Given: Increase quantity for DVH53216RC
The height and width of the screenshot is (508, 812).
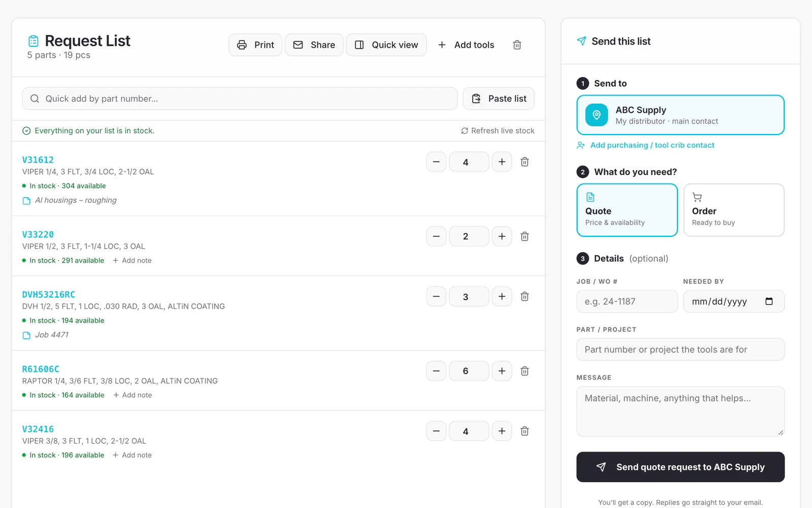Looking at the screenshot, I should (x=502, y=296).
